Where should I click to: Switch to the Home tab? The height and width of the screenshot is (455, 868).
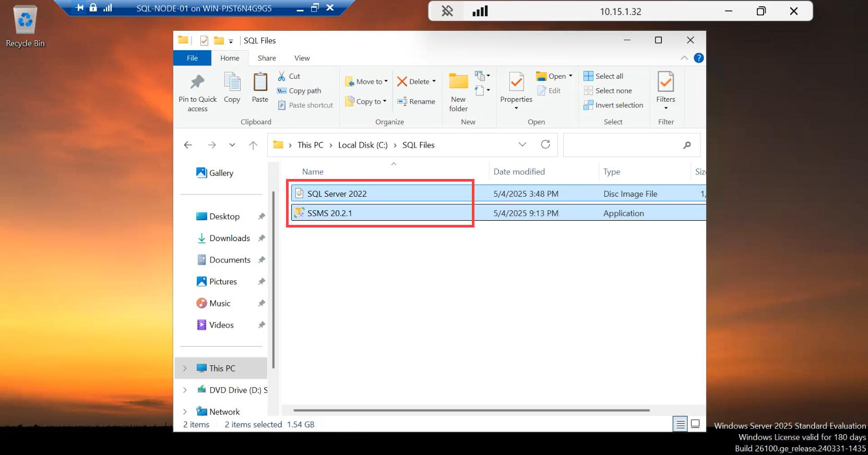[x=230, y=58]
